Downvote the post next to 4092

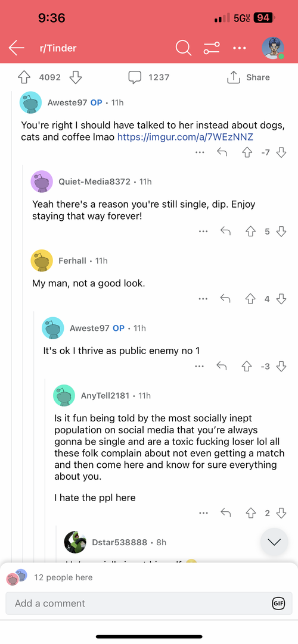[75, 77]
